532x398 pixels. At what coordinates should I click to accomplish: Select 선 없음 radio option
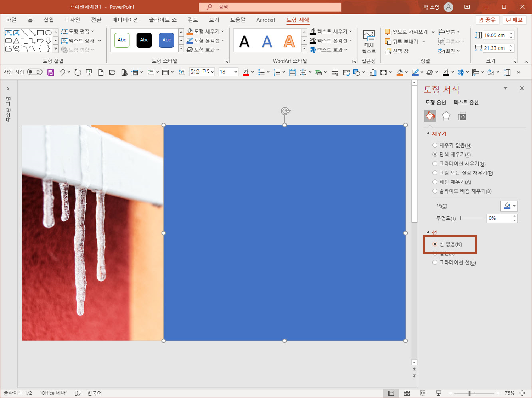tap(435, 244)
